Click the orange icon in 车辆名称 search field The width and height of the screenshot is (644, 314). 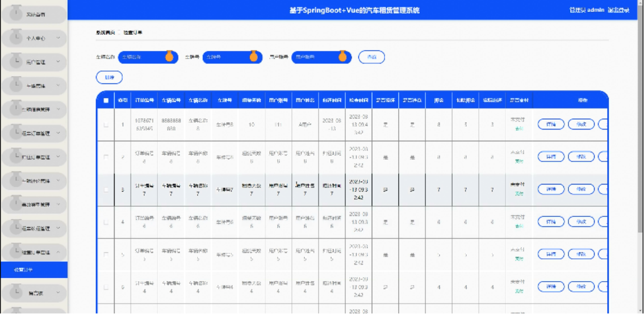tap(169, 57)
